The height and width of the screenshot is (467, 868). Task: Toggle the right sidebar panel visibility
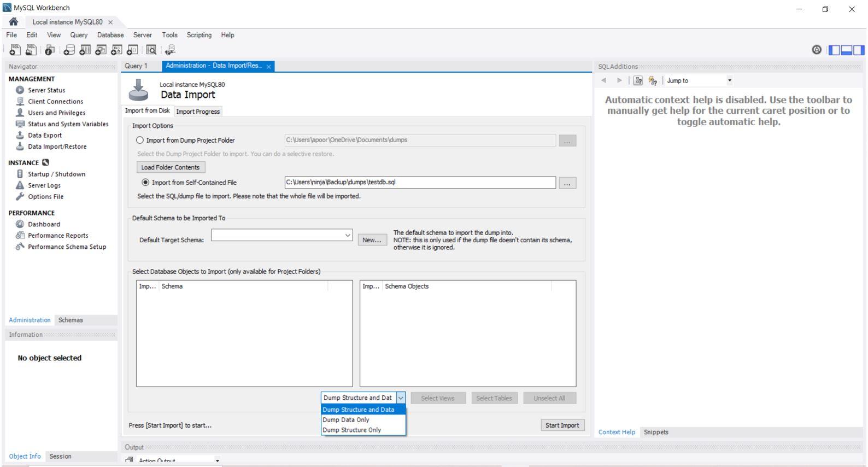point(859,50)
